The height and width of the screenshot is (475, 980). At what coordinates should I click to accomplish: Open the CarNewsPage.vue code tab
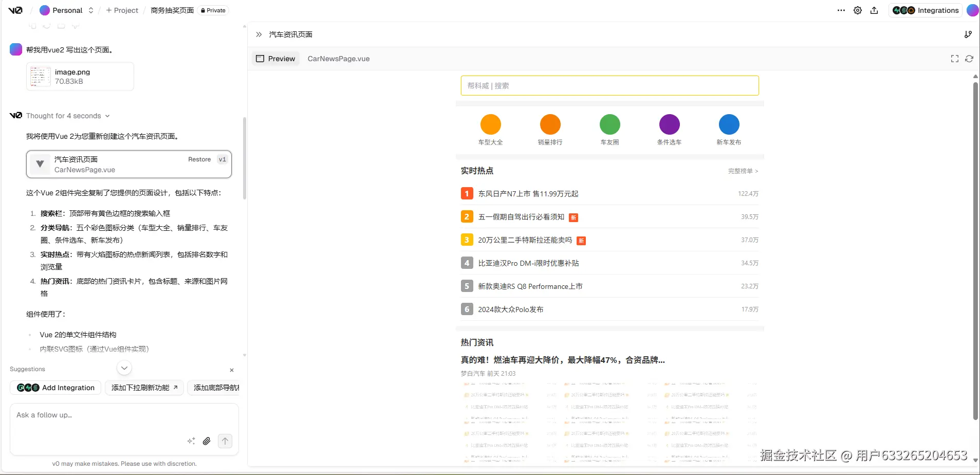338,59
